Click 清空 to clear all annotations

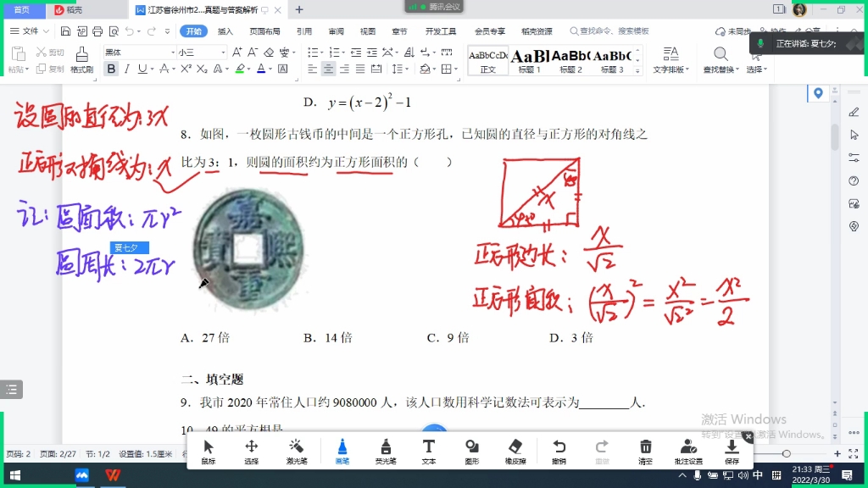pyautogui.click(x=646, y=452)
